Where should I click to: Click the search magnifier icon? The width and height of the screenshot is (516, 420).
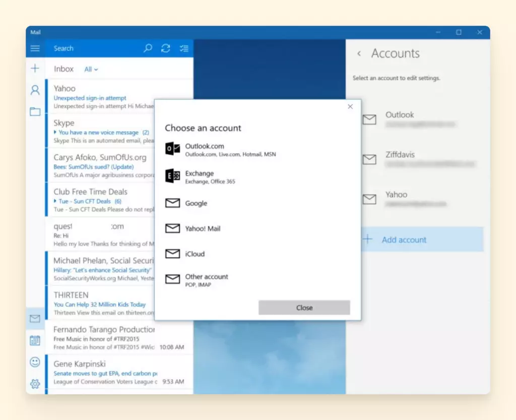[148, 48]
